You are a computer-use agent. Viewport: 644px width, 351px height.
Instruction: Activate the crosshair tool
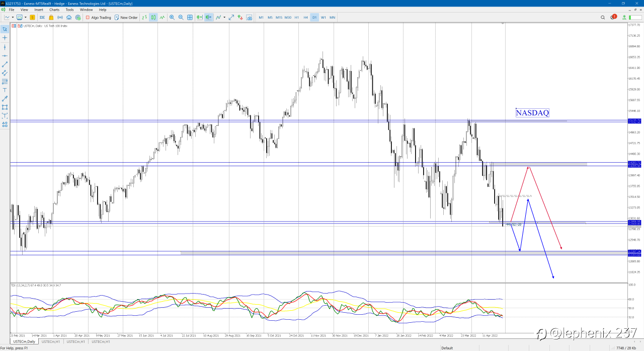pos(5,38)
